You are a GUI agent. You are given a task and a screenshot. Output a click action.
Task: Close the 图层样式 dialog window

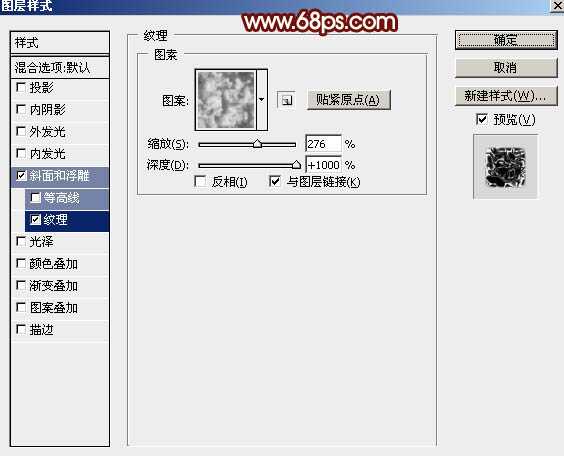point(558,5)
